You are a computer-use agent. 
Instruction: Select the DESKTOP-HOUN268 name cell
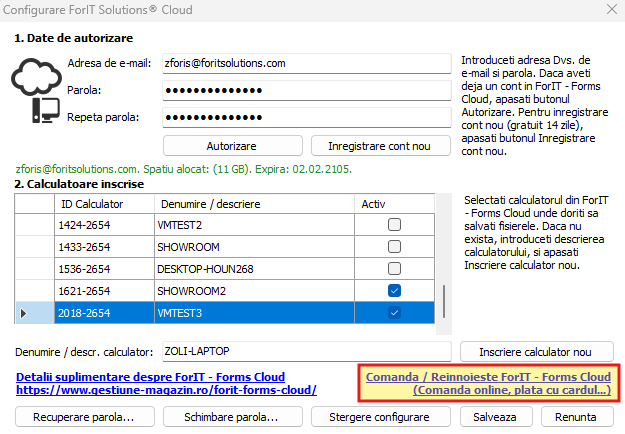point(254,269)
